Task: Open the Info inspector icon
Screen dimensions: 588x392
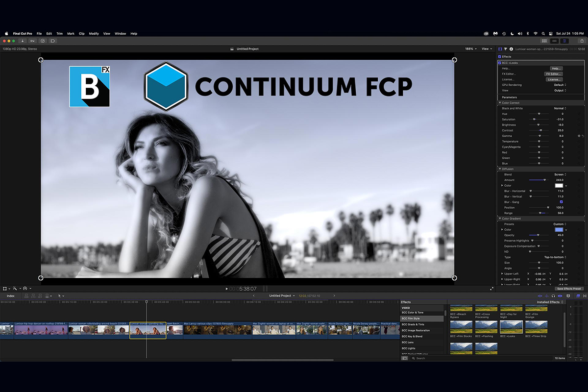Action: 511,49
